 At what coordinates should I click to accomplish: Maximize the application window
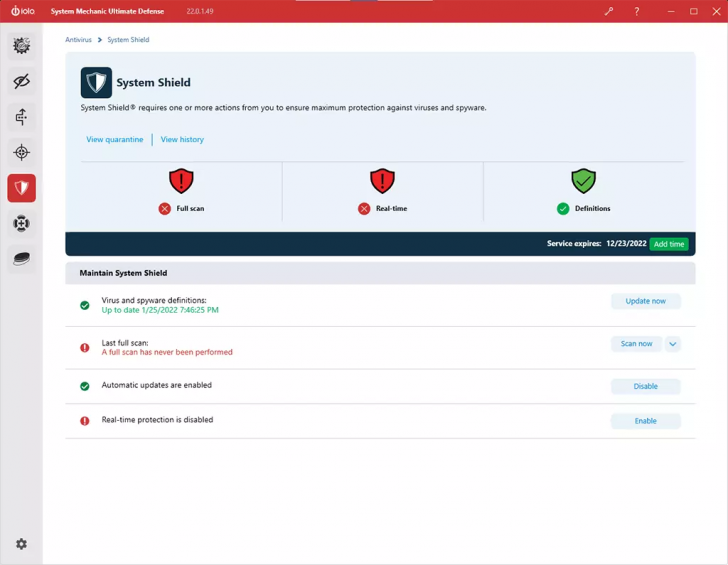693,11
